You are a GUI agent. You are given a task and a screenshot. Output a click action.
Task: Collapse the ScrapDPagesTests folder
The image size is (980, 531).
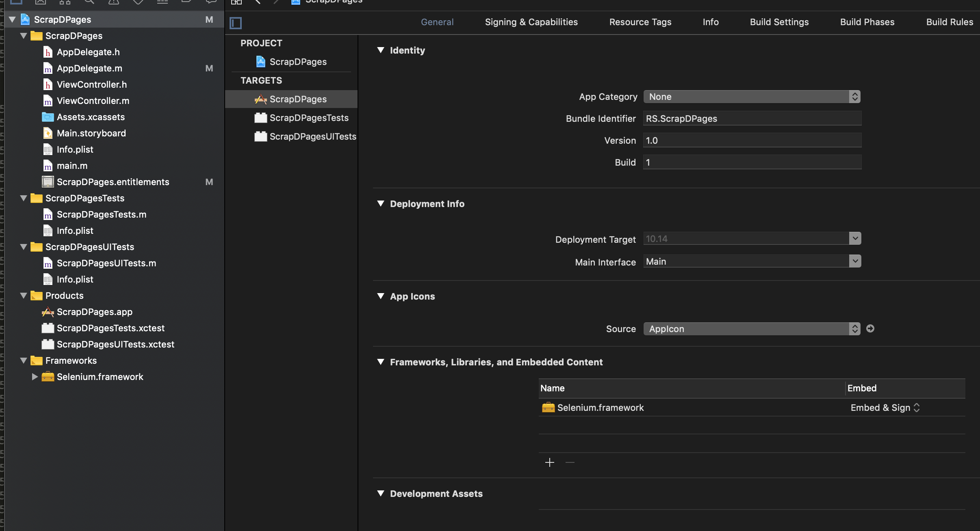pyautogui.click(x=23, y=198)
